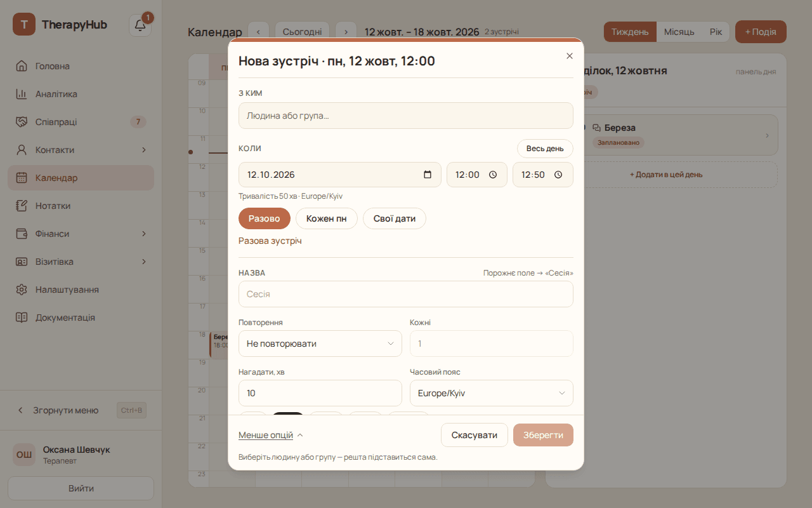Click the clock icon in 12:00 field

493,175
